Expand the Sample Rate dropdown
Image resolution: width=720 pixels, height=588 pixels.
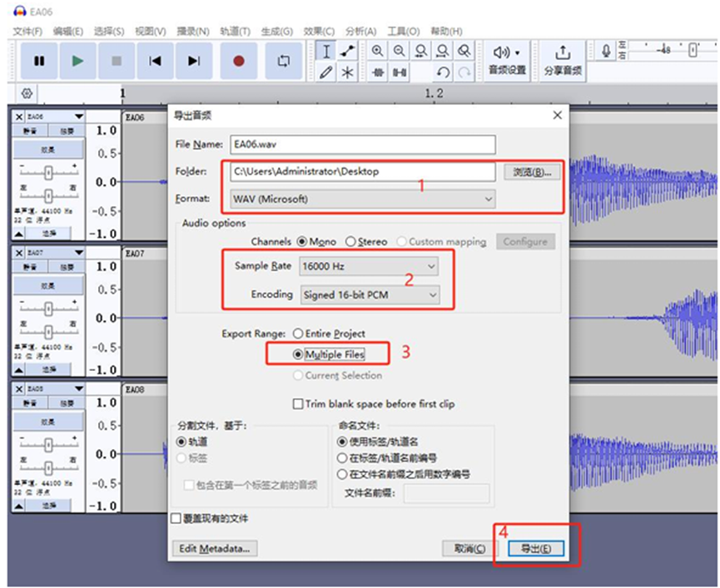tap(369, 266)
